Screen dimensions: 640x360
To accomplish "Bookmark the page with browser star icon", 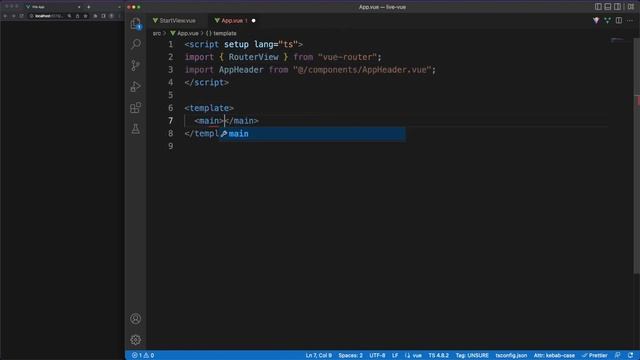I will click(86, 16).
